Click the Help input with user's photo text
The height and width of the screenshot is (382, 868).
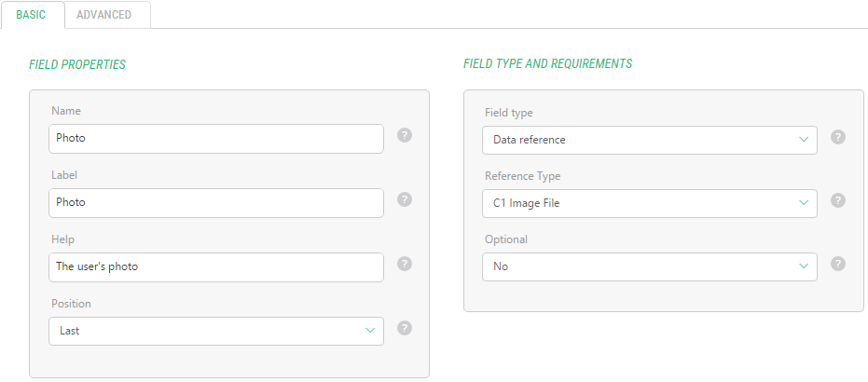(215, 266)
